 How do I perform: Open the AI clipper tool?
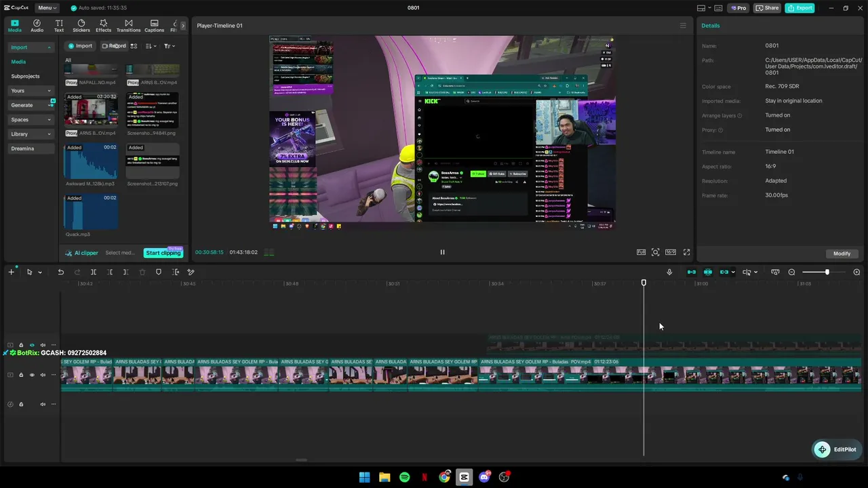point(81,253)
